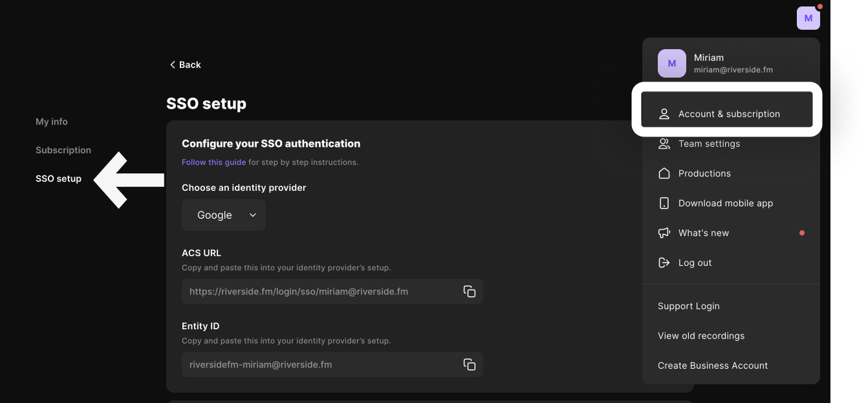The width and height of the screenshot is (868, 403).
Task: Open Account & subscription menu item
Action: pos(728,114)
